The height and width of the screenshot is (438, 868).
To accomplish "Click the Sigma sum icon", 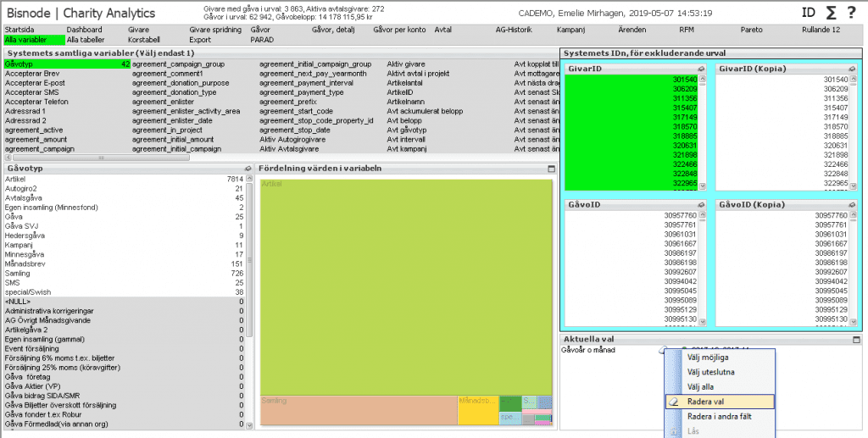I will point(831,13).
